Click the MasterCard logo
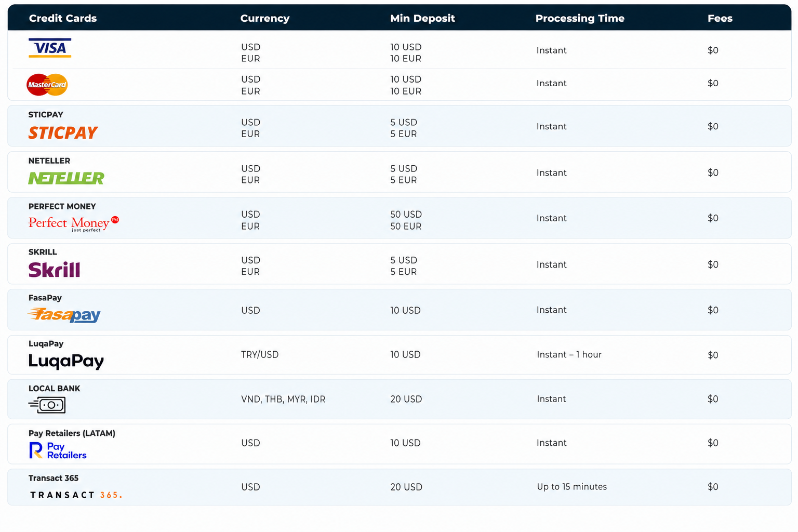This screenshot has width=798, height=532. tap(47, 85)
